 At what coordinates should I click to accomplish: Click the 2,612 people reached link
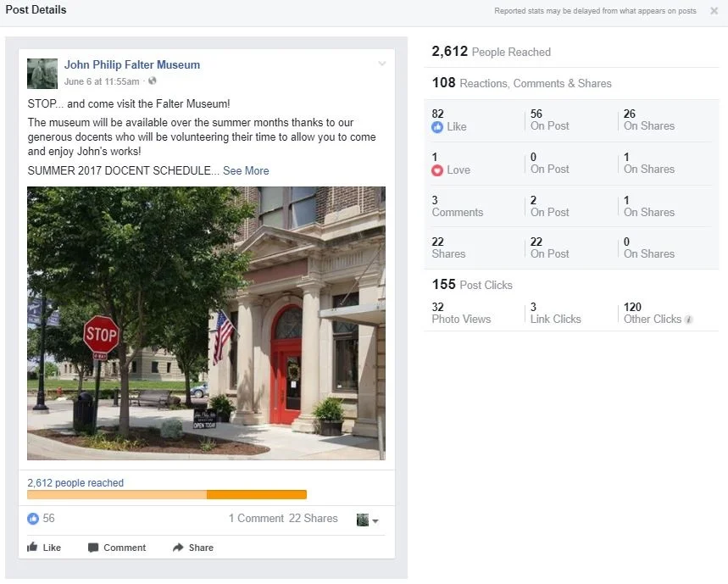[75, 483]
